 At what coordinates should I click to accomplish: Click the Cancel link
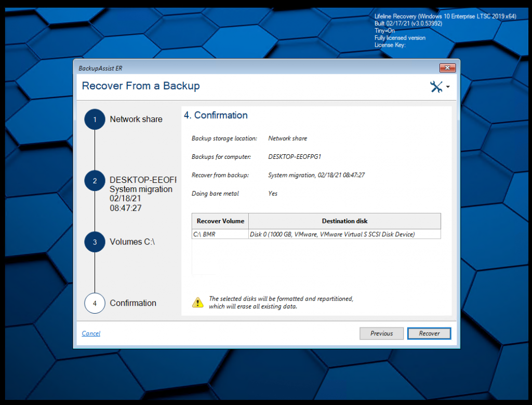[x=91, y=333]
